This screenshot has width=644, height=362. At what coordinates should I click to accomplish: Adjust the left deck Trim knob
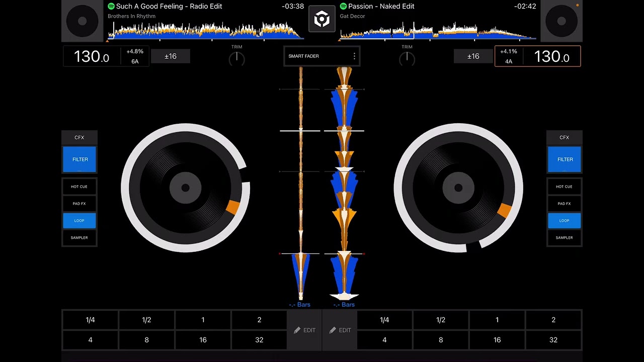[x=236, y=59]
